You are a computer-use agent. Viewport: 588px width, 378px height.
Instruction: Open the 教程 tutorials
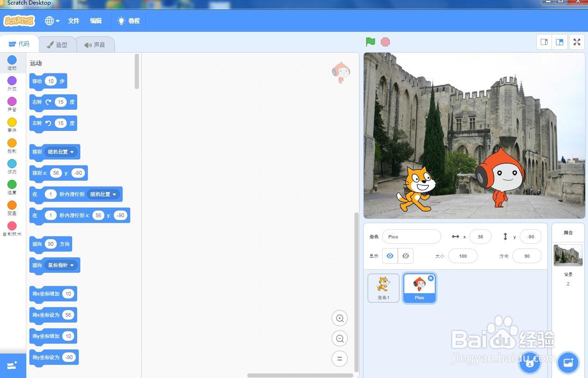pyautogui.click(x=128, y=21)
